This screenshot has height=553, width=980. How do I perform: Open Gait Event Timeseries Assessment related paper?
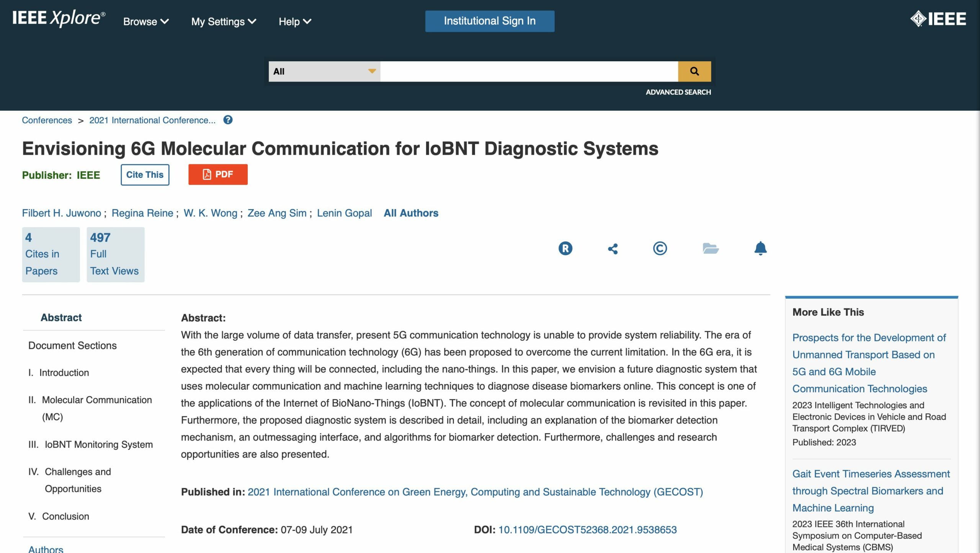click(871, 491)
